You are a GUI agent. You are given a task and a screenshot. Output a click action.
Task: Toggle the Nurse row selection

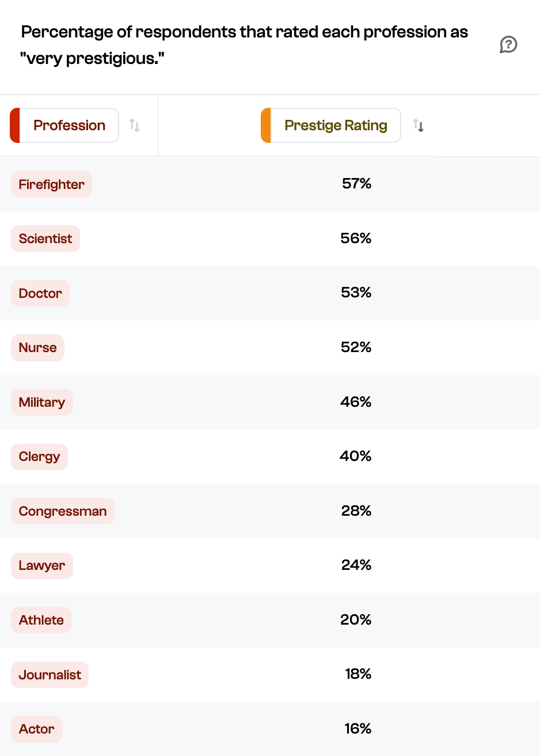[x=37, y=347]
